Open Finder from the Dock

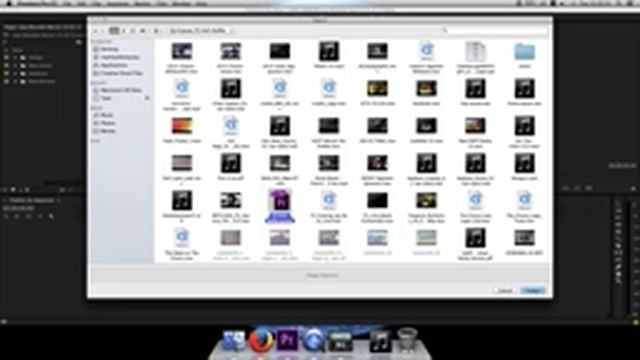pyautogui.click(x=233, y=341)
